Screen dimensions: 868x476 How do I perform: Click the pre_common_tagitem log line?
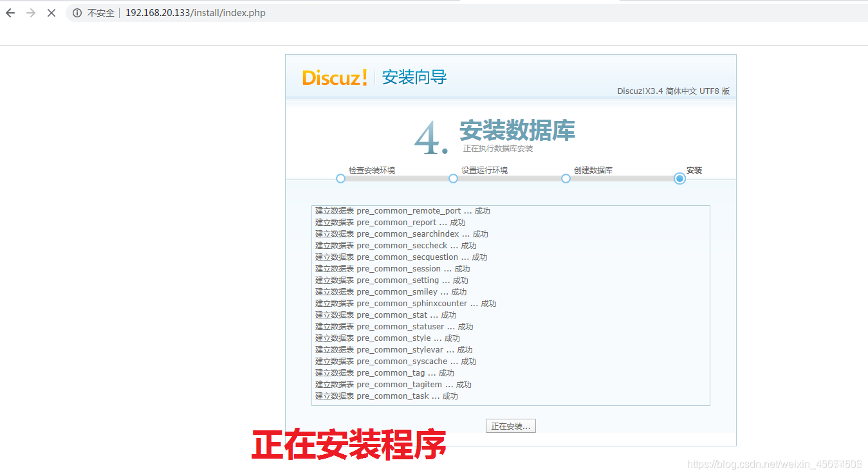click(393, 385)
